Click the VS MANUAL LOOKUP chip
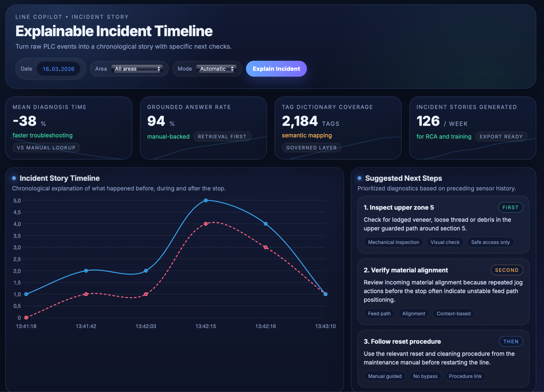Image resolution: width=544 pixels, height=392 pixels. pos(46,148)
